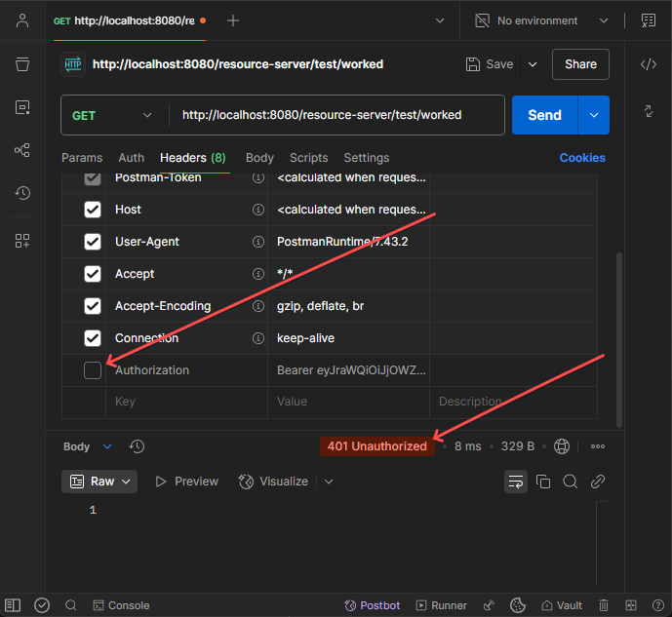This screenshot has height=617, width=672.
Task: Uncheck the User-Agent header checkbox
Action: pyautogui.click(x=93, y=242)
